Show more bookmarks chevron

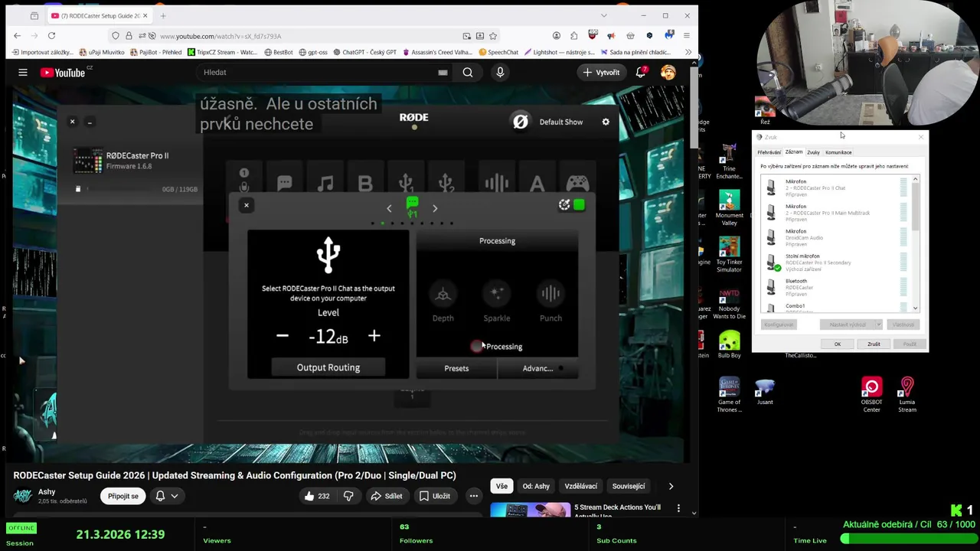click(x=688, y=52)
